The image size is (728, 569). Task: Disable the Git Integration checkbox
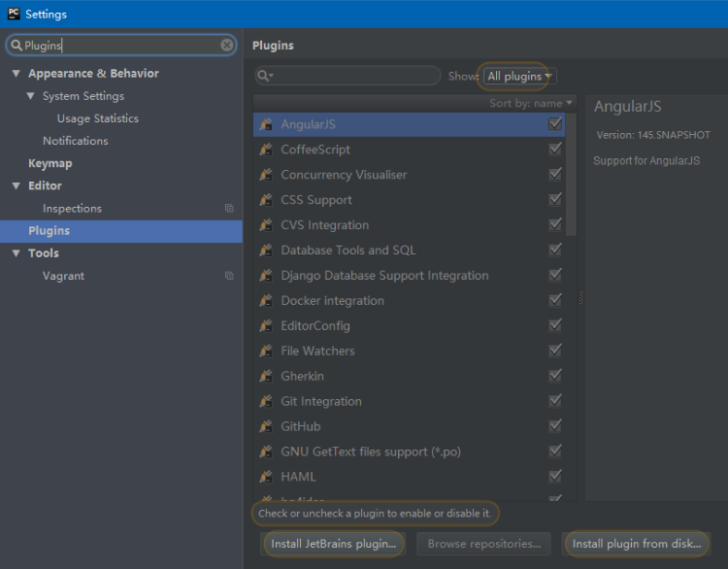555,400
